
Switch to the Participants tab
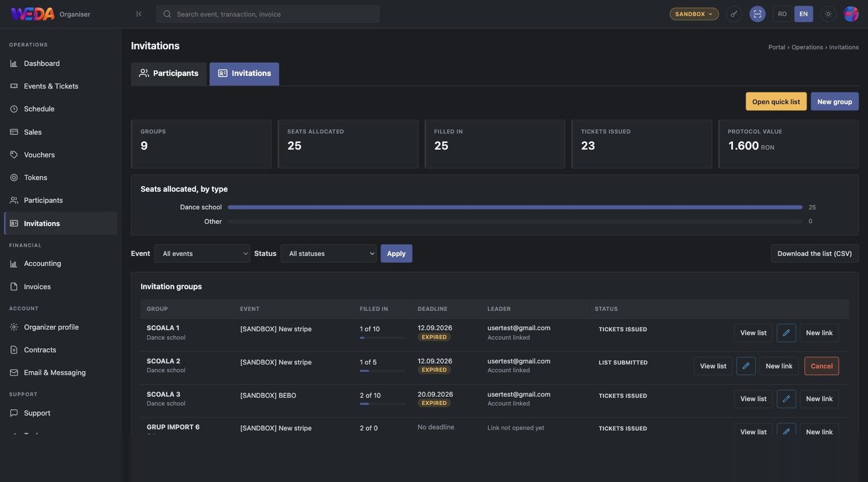pyautogui.click(x=169, y=74)
